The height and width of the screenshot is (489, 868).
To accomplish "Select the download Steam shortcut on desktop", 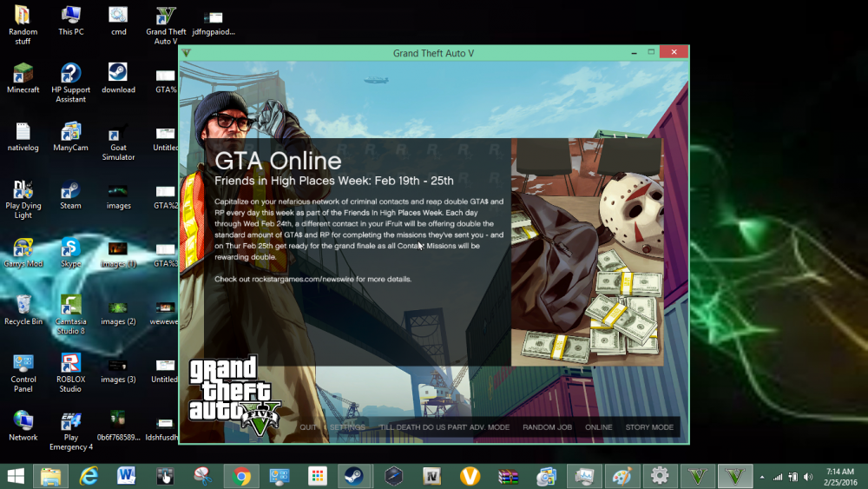I will (x=118, y=78).
